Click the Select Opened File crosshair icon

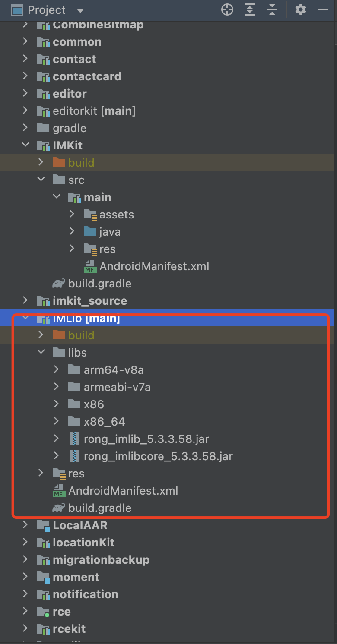click(x=227, y=10)
